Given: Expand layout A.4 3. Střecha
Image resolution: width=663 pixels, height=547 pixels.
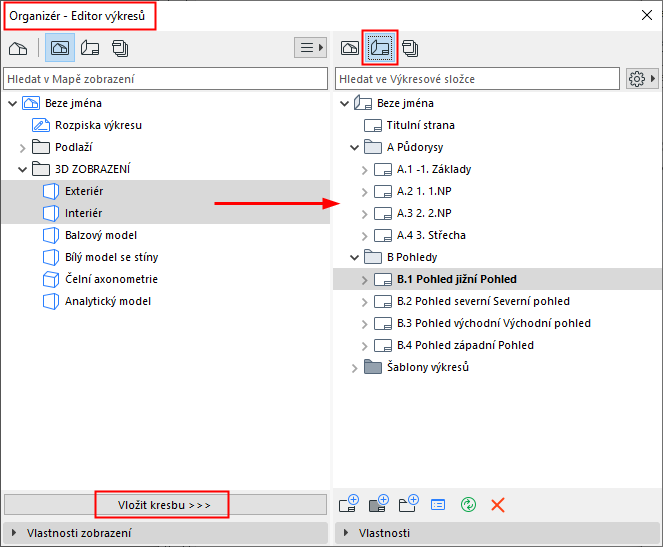Looking at the screenshot, I should click(x=364, y=236).
